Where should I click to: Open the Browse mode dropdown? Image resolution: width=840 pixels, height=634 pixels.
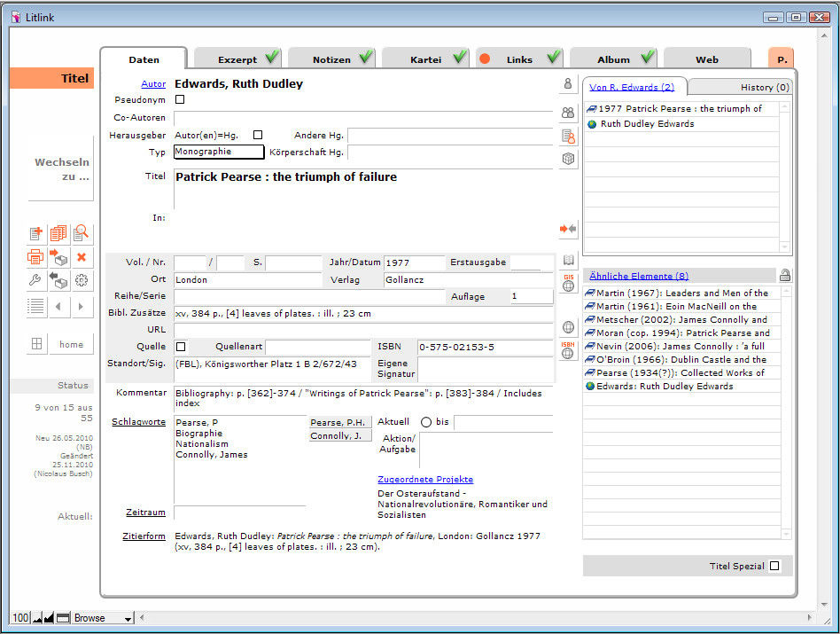pyautogui.click(x=102, y=618)
